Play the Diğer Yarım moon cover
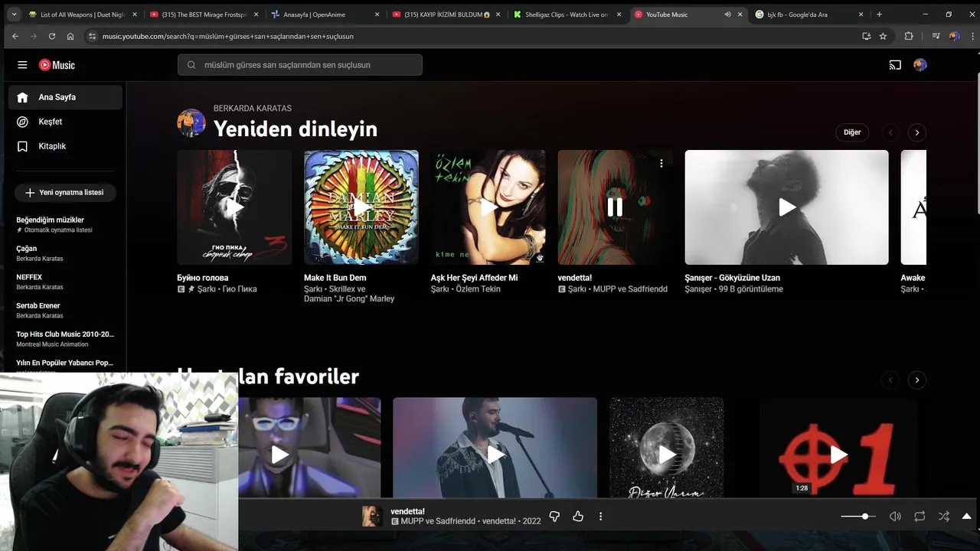The width and height of the screenshot is (980, 551). click(667, 455)
